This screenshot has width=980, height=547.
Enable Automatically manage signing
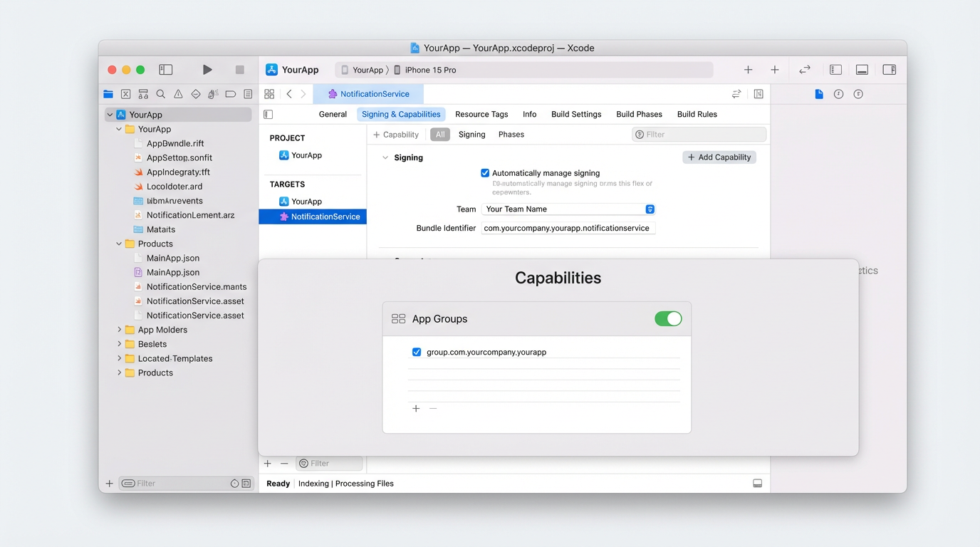pos(485,172)
